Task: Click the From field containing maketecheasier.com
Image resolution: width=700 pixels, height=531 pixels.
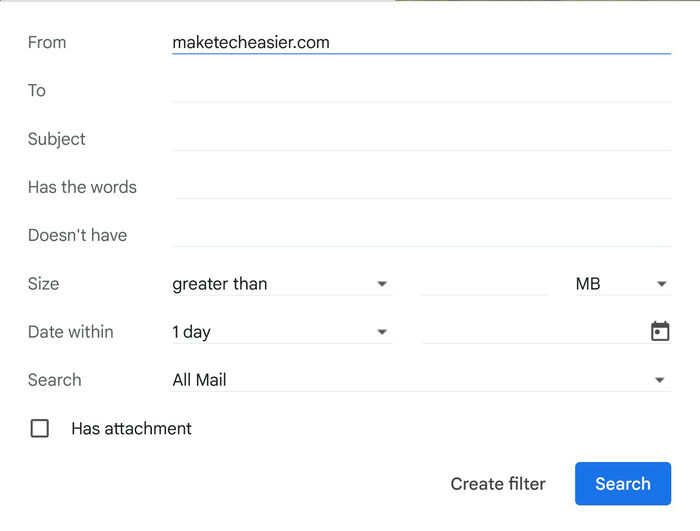Action: coord(421,42)
